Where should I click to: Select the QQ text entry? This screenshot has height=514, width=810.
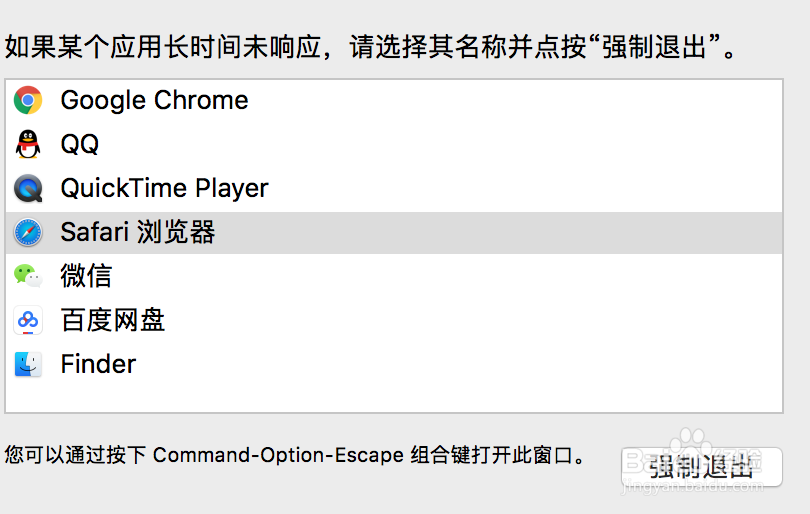(x=80, y=144)
